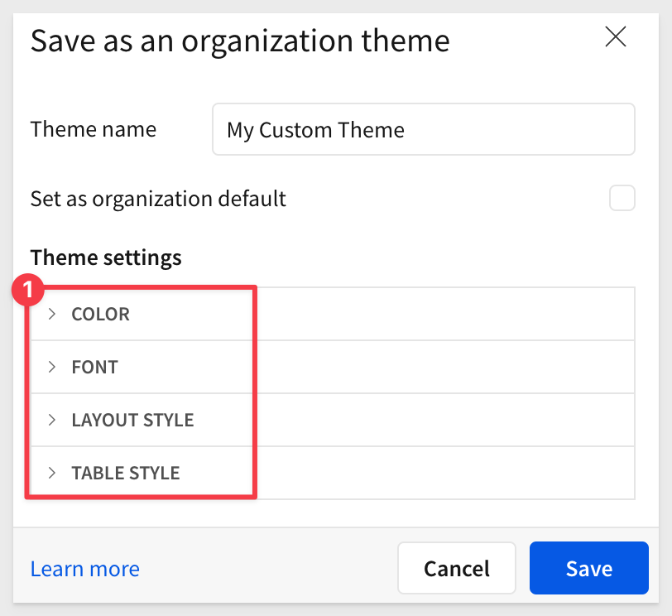Open the TABLE STYLE settings label
The image size is (672, 616).
(x=126, y=473)
